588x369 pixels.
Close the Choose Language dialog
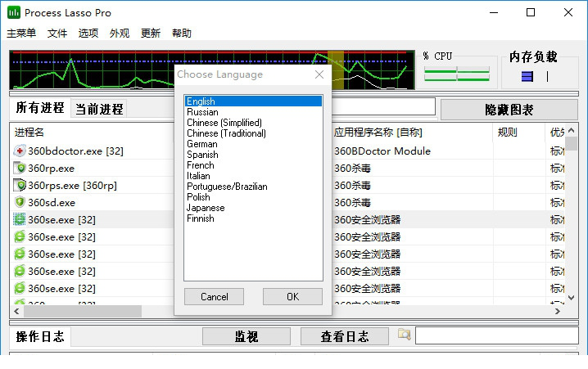click(x=319, y=74)
